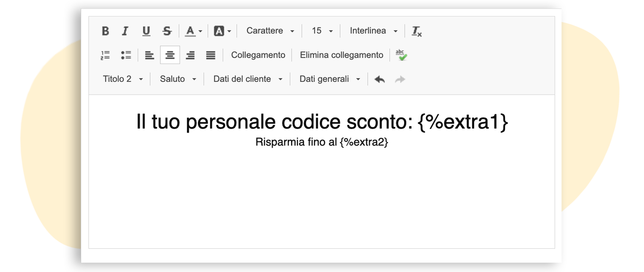Click Elimina collegamento button
644x272 pixels.
click(341, 55)
